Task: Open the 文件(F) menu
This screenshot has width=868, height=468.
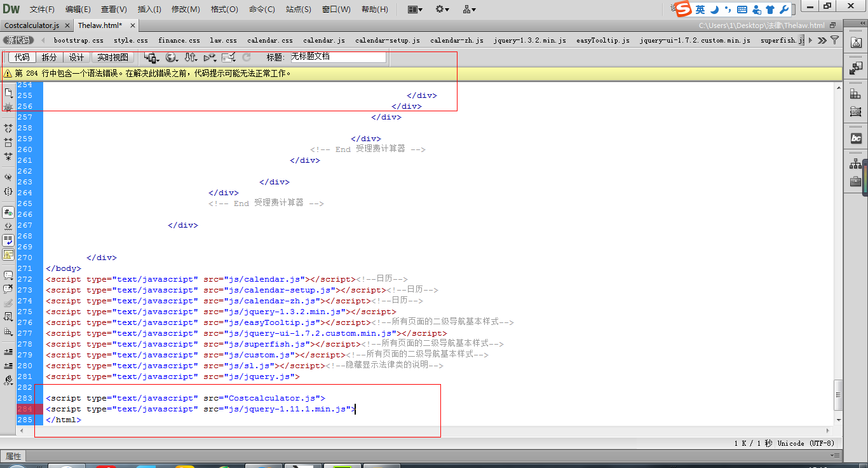Action: pyautogui.click(x=42, y=10)
